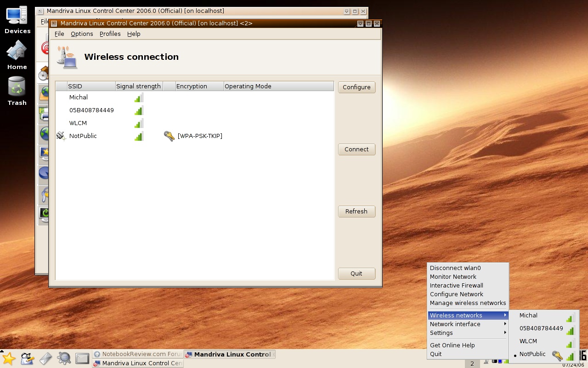Click the clock digits in the panel
This screenshot has width=588, height=368.
click(583, 356)
